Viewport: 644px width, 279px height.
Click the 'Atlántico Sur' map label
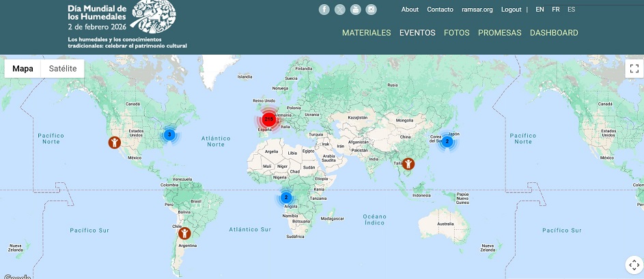[x=250, y=229]
